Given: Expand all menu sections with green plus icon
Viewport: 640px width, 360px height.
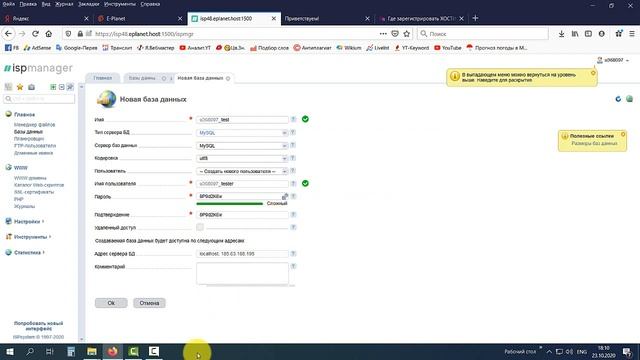Looking at the screenshot, I should pos(53,87).
